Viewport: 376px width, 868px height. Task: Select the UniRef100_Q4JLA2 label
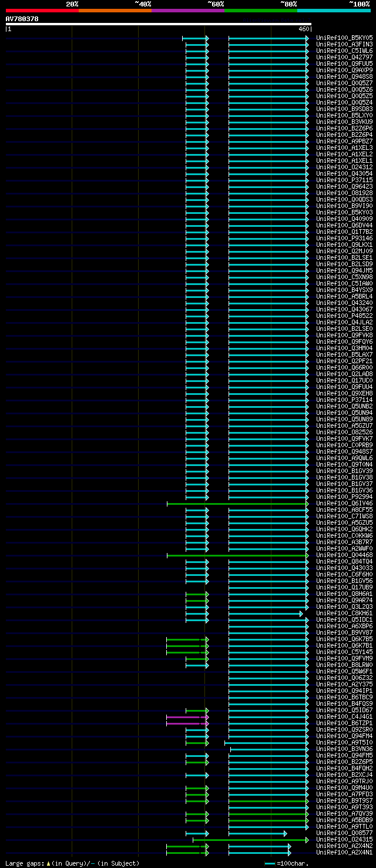(344, 322)
